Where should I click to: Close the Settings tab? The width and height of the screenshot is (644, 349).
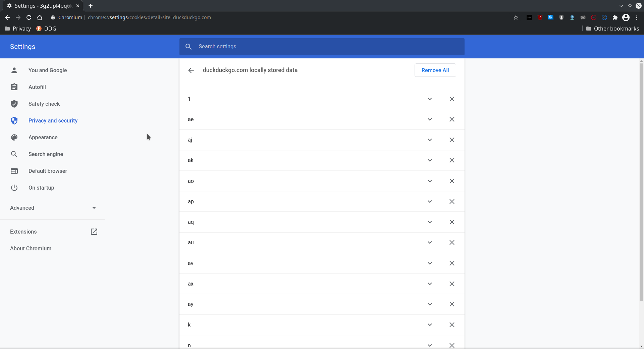[x=78, y=6]
